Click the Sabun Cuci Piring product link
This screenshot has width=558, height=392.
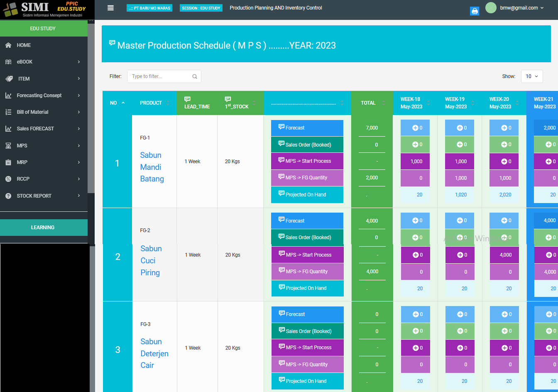tap(151, 260)
